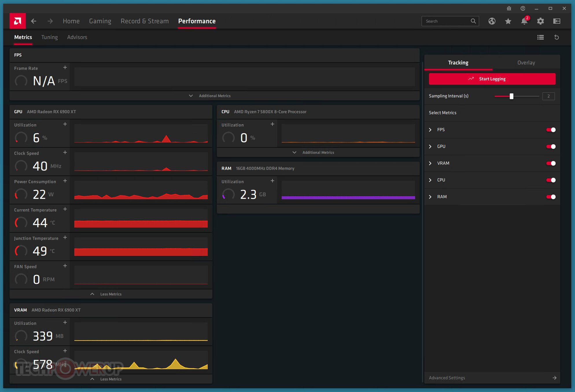Click Start Logging button
Viewport: 575px width, 392px height.
coord(492,79)
